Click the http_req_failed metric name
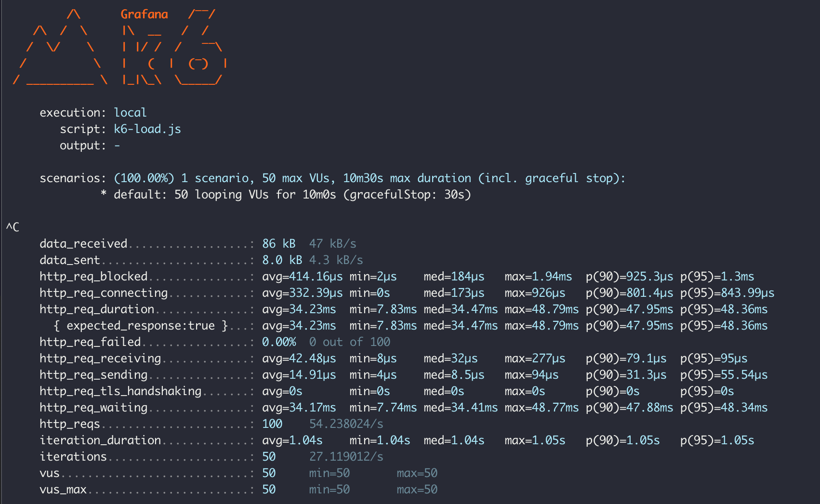Image resolution: width=820 pixels, height=504 pixels. 90,342
